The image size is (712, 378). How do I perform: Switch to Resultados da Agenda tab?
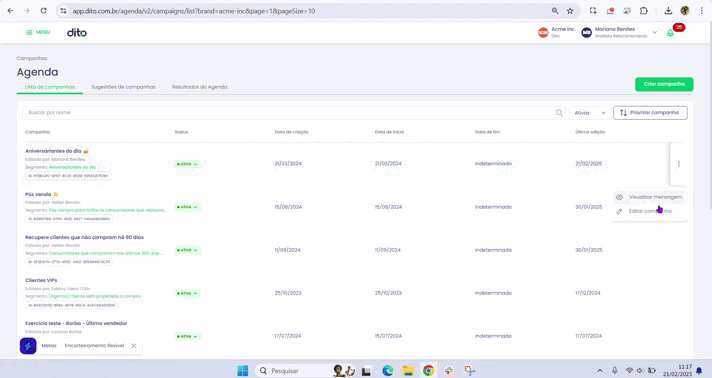(199, 87)
